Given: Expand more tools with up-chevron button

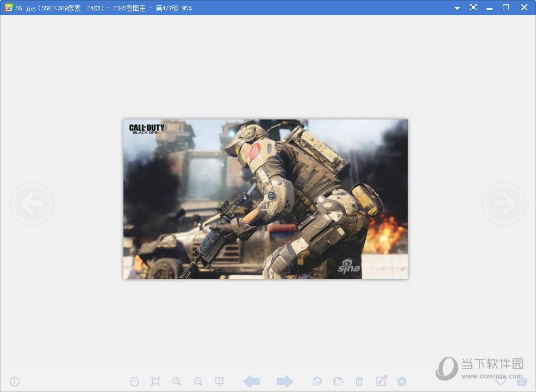Looking at the screenshot, I should click(402, 382).
